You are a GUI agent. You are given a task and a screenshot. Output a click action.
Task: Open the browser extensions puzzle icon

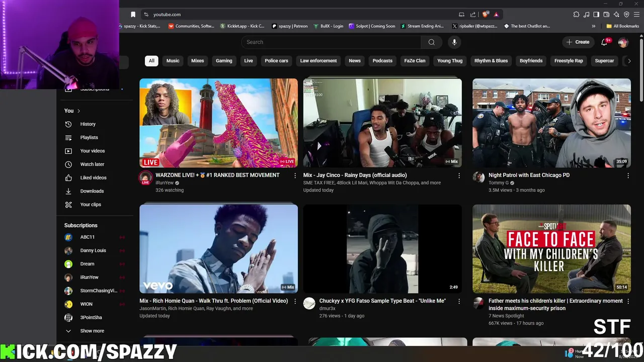point(576,15)
